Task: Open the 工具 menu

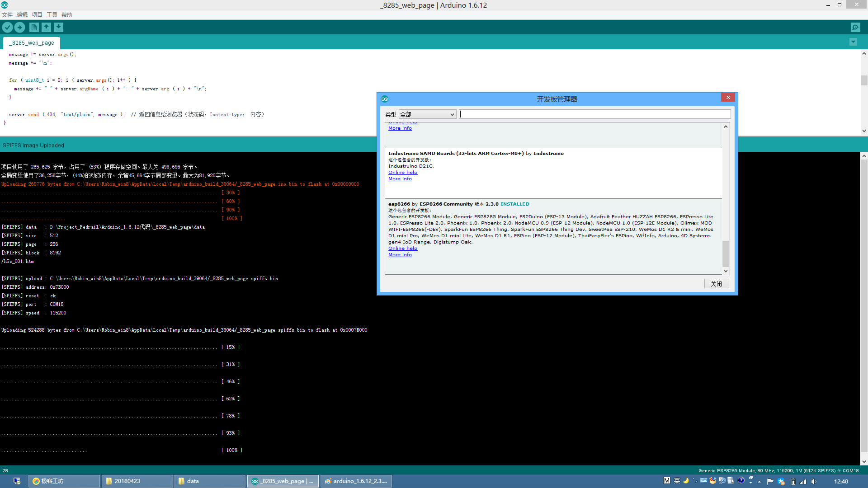Action: (52, 14)
